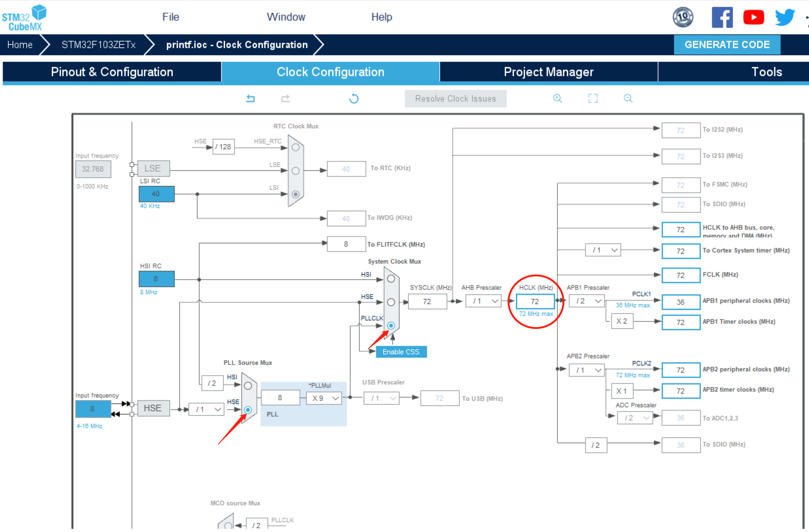Select HSI in PLL Source Mux
Viewport: 809px width, 532px height.
248,386
